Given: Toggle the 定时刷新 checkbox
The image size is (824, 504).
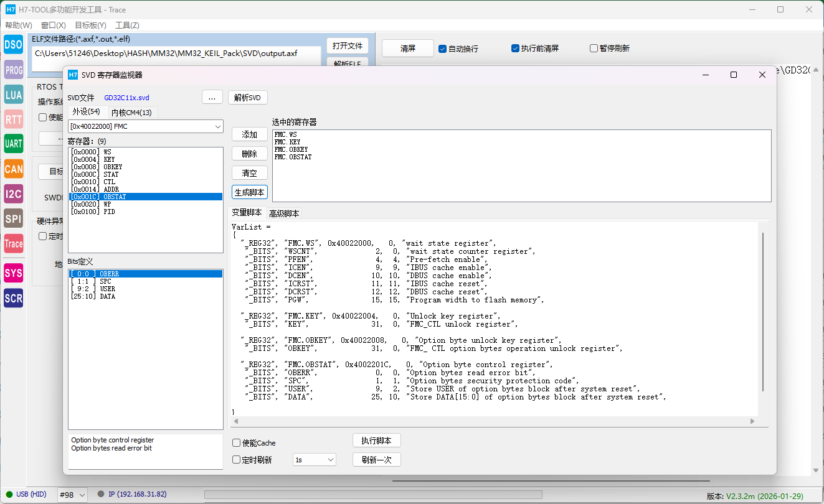Looking at the screenshot, I should 237,460.
